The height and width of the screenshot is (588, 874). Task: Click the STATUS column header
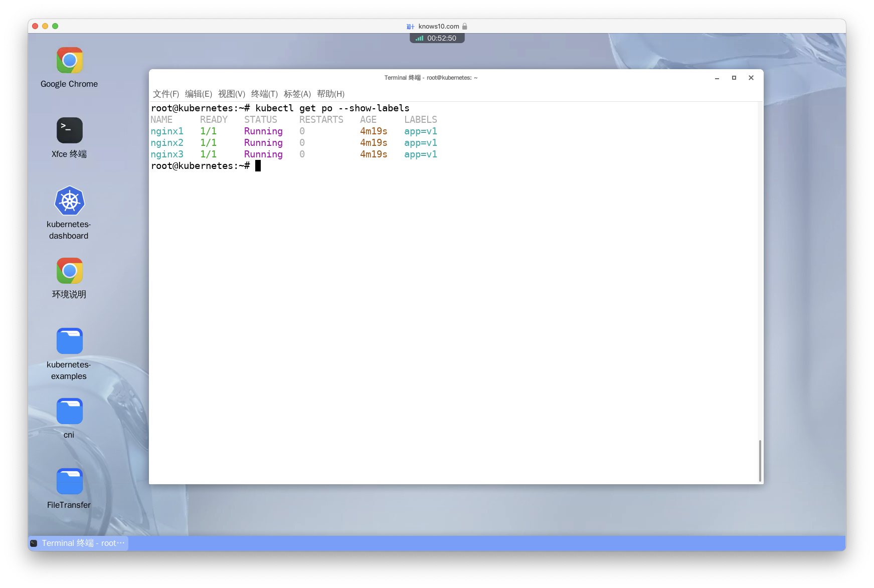click(261, 120)
